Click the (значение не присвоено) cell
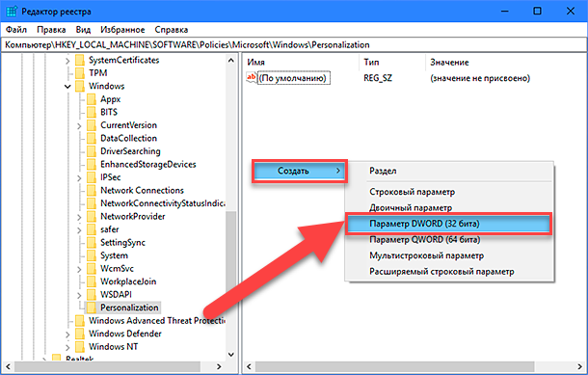 (x=480, y=78)
